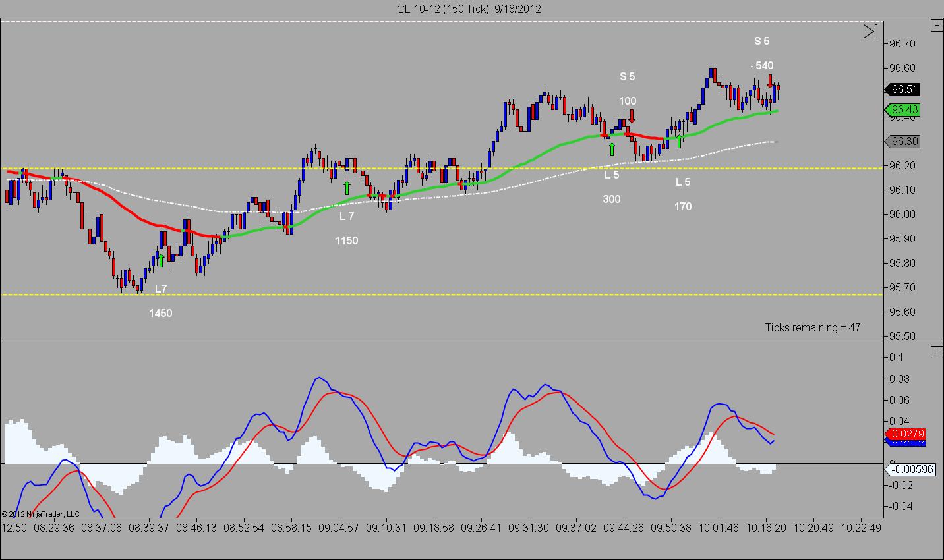Click the 09:10:31 time axis label
The height and width of the screenshot is (560, 944).
point(386,528)
